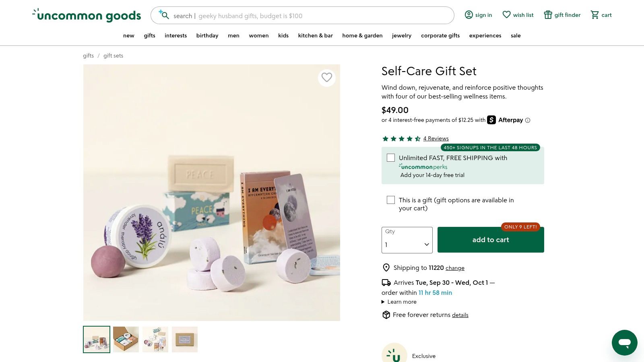
Task: Open the kitchen & bar menu
Action: [x=315, y=35]
